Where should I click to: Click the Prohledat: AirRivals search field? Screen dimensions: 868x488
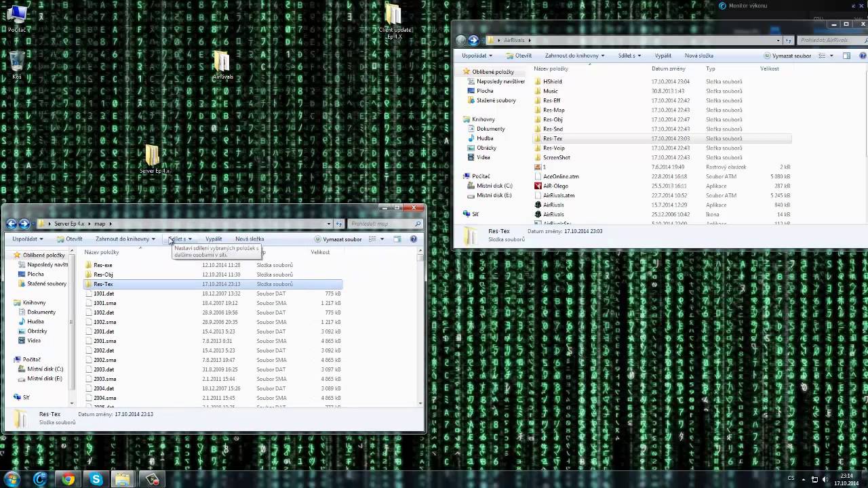(831, 40)
